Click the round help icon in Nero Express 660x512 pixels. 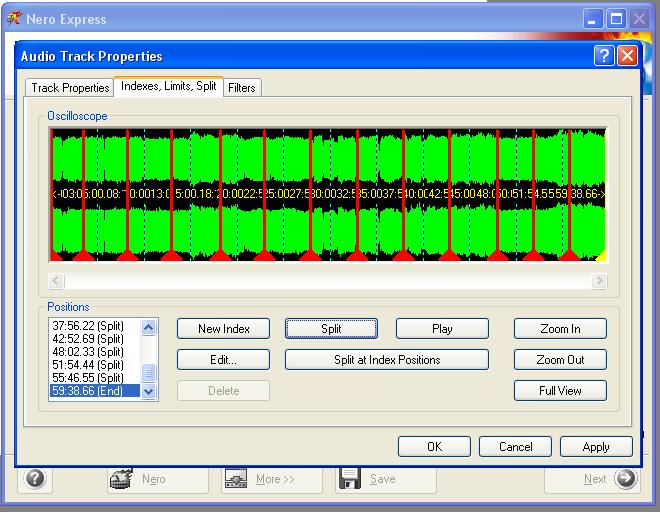[x=35, y=478]
